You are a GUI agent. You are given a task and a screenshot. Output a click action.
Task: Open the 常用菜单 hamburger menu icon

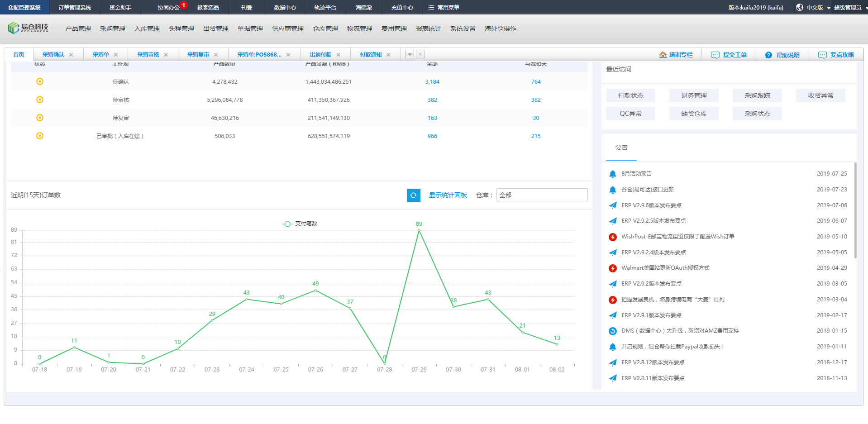[x=431, y=7]
